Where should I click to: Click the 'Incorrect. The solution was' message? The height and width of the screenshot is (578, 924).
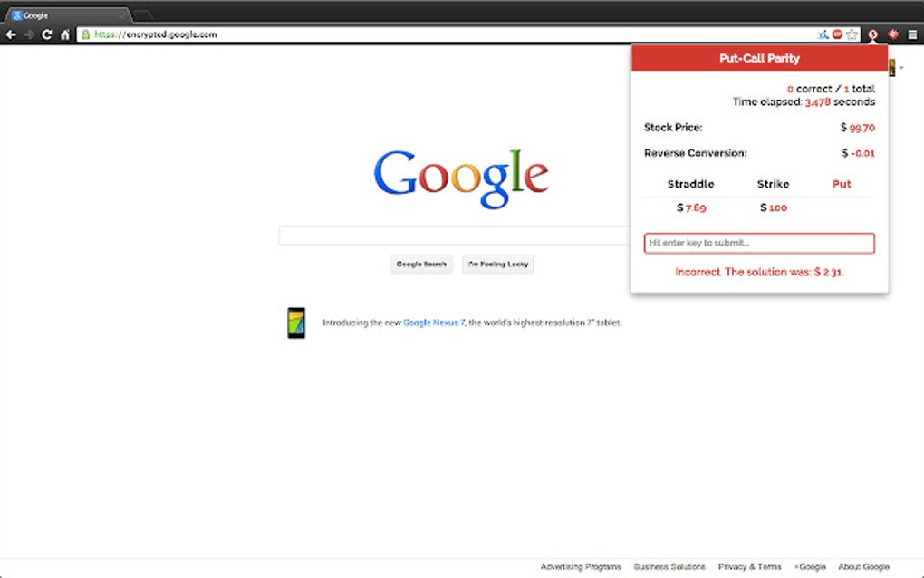click(x=759, y=272)
